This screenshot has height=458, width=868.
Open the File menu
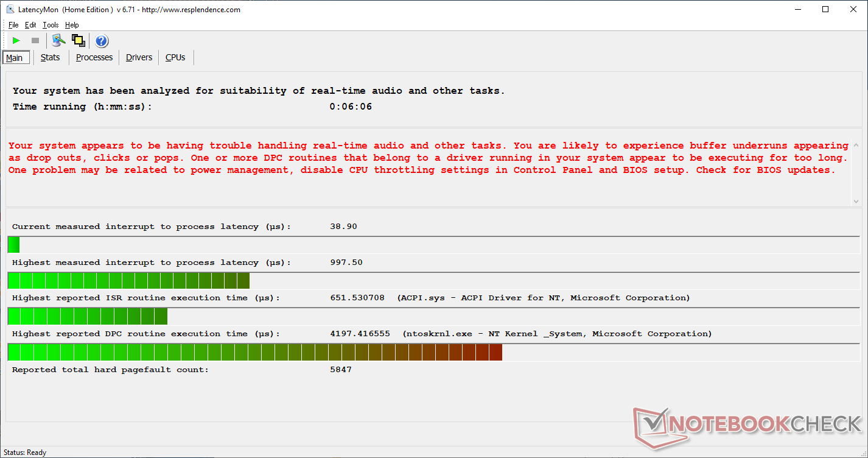(x=13, y=25)
